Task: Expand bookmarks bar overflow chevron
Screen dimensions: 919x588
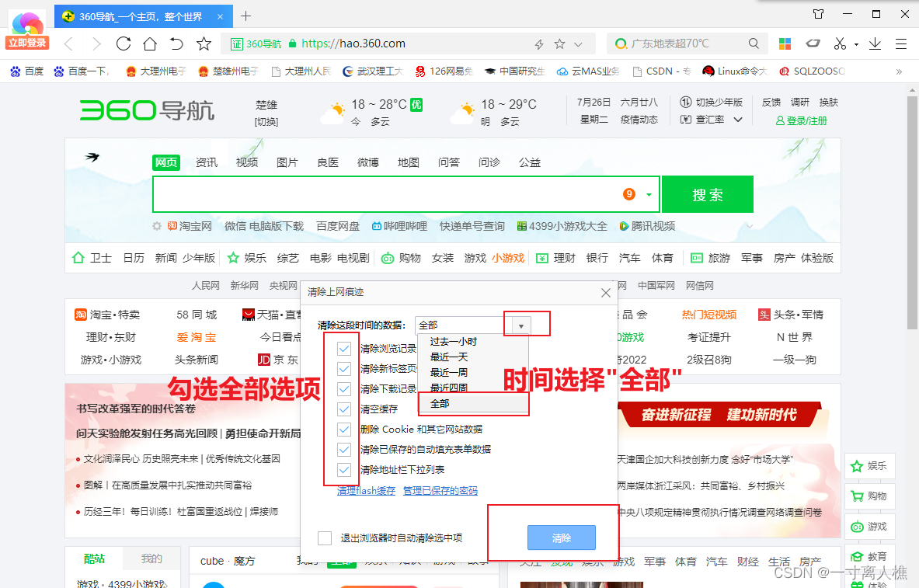Action: 899,71
